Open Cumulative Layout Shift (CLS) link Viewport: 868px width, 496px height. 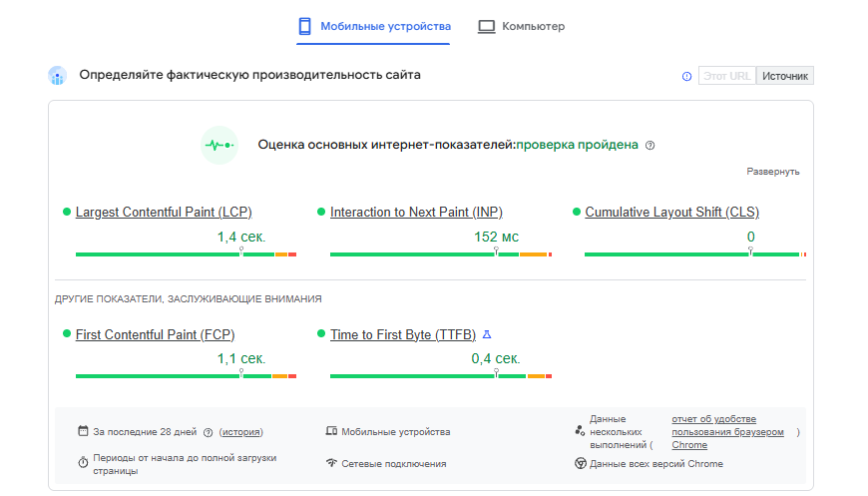(x=672, y=212)
